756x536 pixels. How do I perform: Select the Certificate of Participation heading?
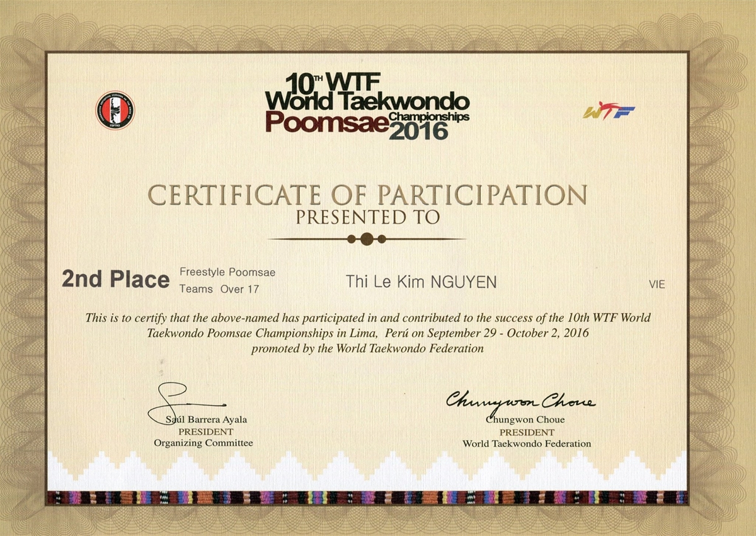tap(367, 195)
